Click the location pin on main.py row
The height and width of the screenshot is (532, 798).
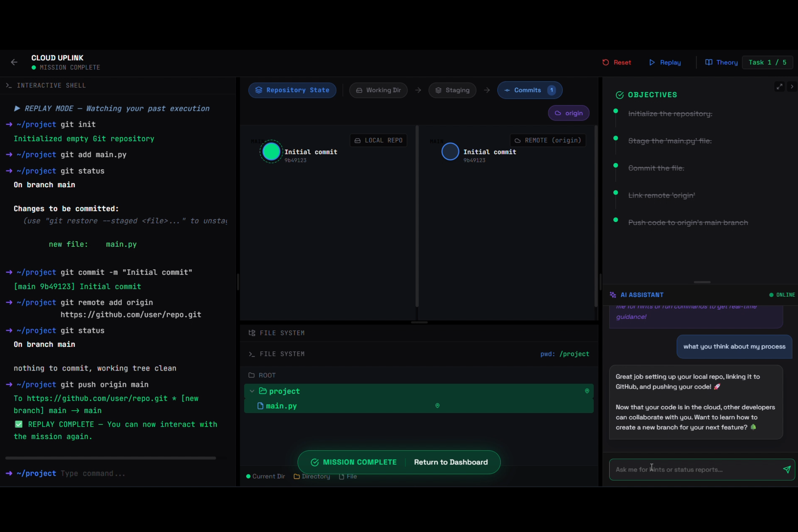pyautogui.click(x=437, y=406)
